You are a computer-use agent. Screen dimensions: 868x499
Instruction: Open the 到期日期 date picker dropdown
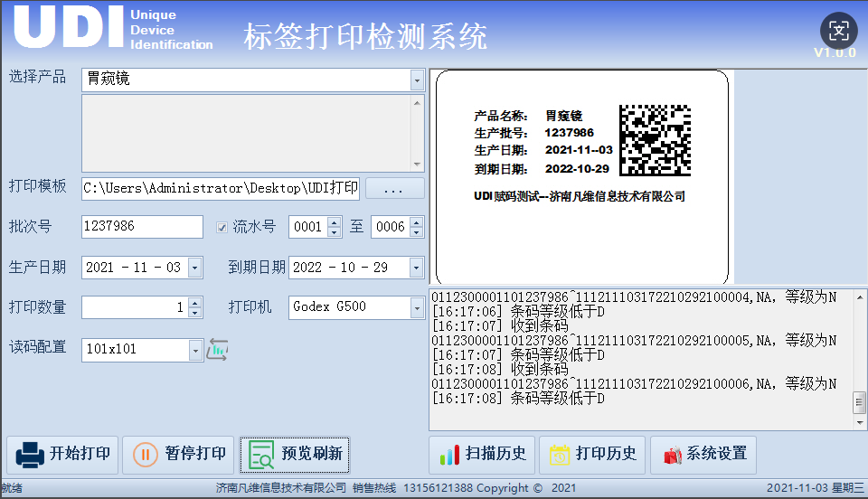417,268
